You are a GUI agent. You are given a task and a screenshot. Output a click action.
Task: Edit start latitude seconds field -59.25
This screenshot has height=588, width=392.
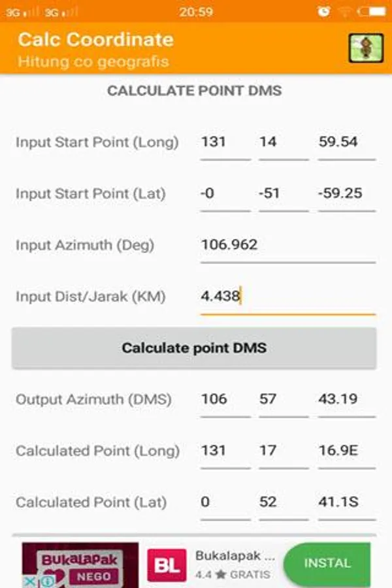pos(346,193)
